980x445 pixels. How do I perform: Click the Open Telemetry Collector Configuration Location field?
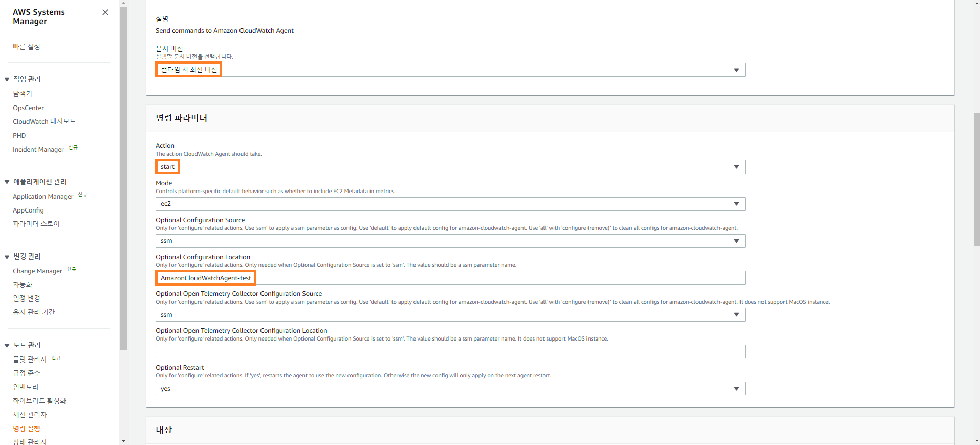click(x=450, y=352)
